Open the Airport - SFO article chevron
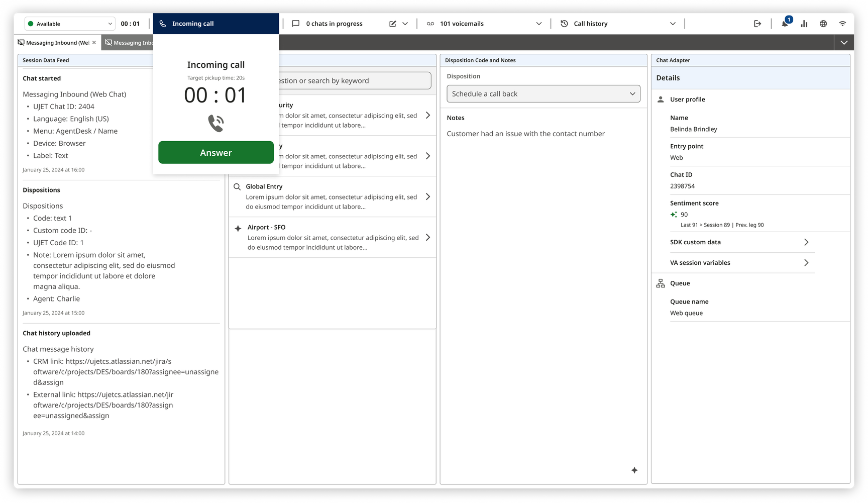 click(x=428, y=237)
